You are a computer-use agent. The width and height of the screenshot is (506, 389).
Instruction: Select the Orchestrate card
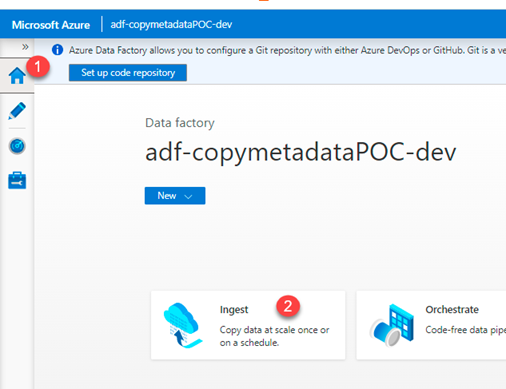tap(431, 325)
